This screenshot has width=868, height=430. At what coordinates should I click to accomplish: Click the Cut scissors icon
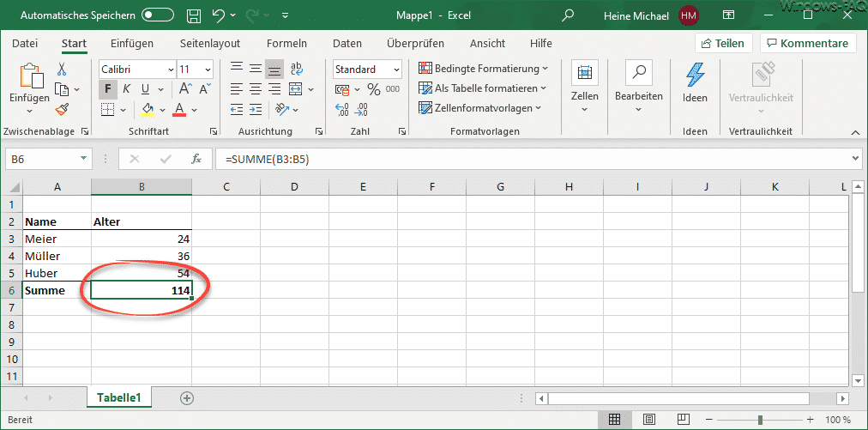tap(62, 70)
